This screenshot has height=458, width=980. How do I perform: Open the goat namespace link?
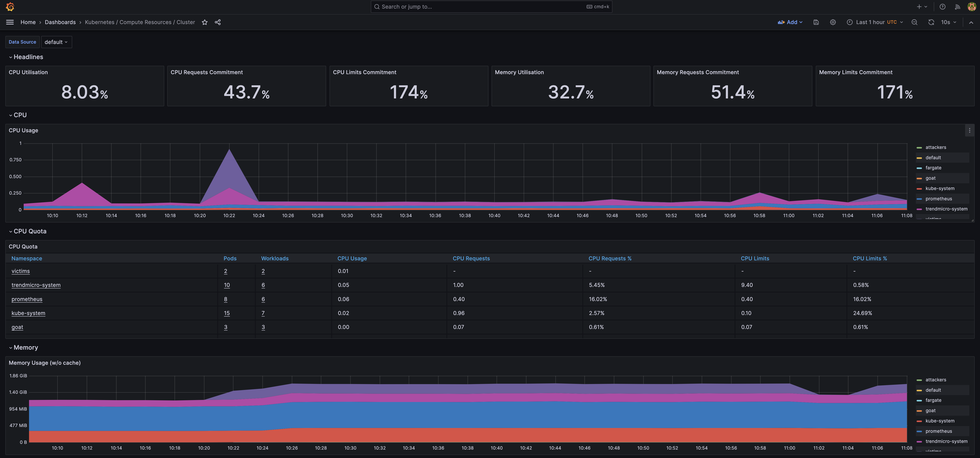click(17, 327)
